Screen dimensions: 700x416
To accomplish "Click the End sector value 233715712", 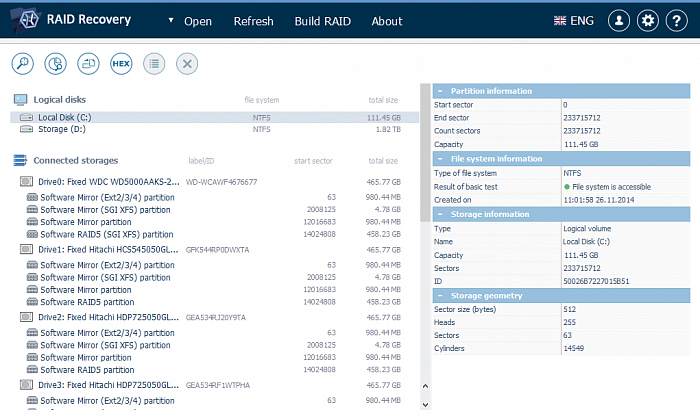I will [582, 118].
